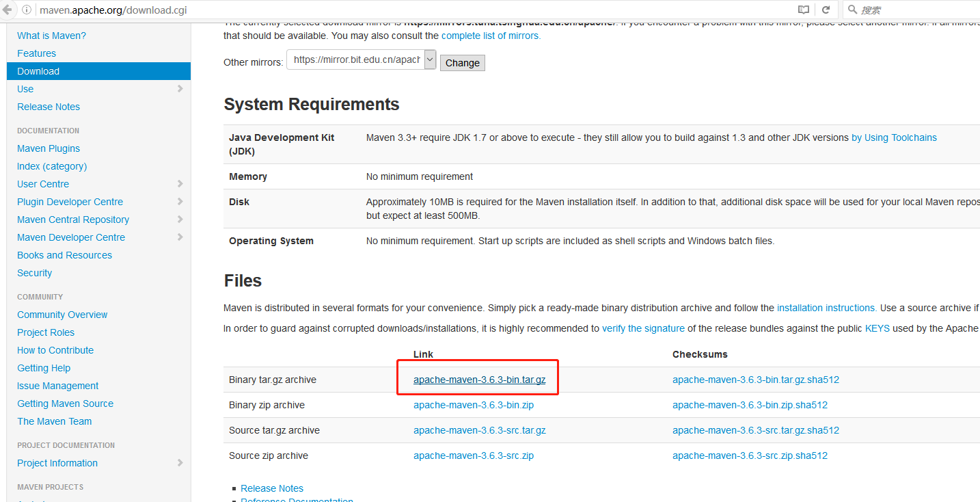Click the by Using Toolchains link
The height and width of the screenshot is (502, 980).
(x=894, y=137)
